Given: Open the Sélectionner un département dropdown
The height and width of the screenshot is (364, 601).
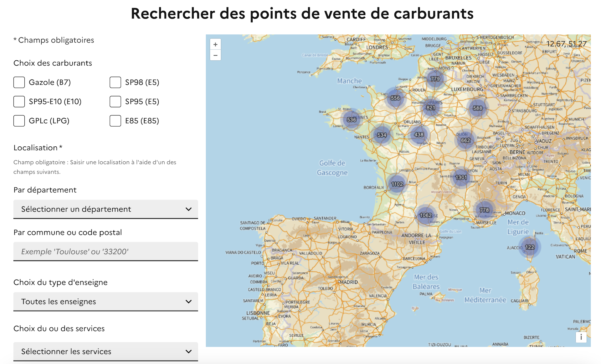Looking at the screenshot, I should [105, 209].
